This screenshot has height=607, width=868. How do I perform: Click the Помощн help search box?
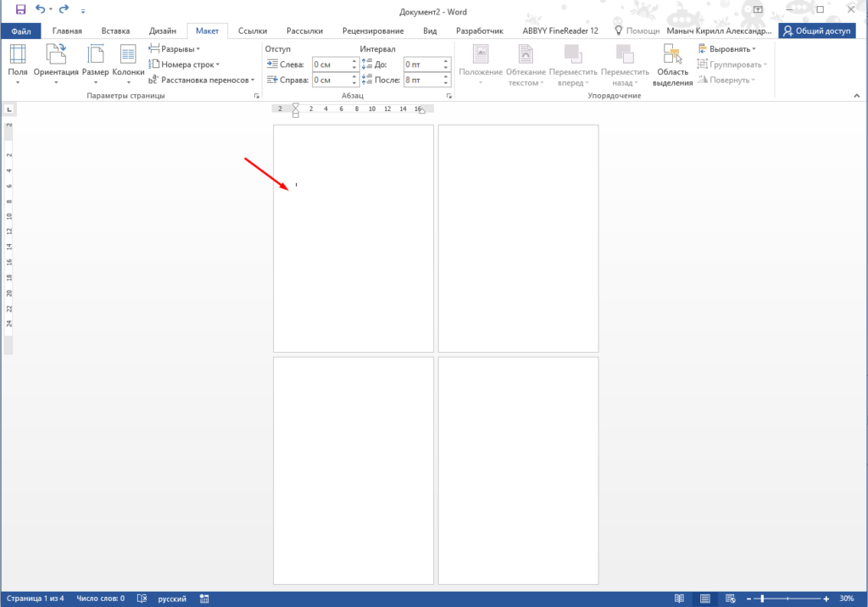pos(637,31)
